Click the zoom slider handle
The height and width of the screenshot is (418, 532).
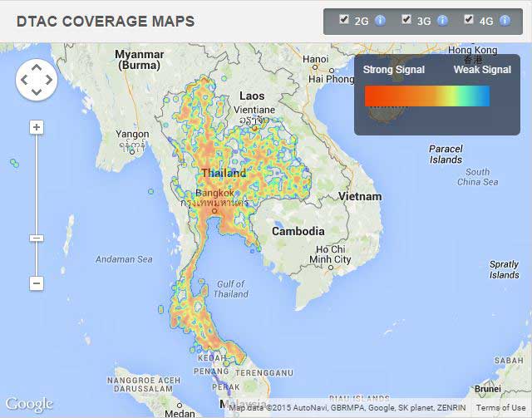37,239
